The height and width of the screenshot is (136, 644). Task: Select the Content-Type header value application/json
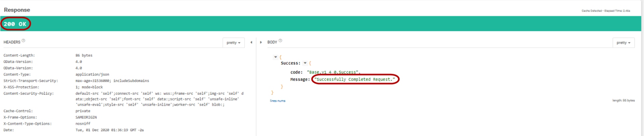92,74
